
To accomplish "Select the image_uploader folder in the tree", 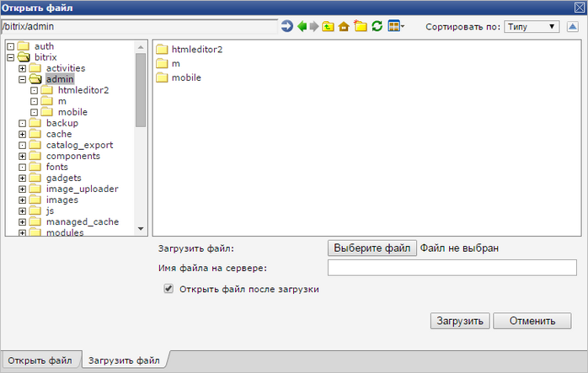I will coord(82,189).
